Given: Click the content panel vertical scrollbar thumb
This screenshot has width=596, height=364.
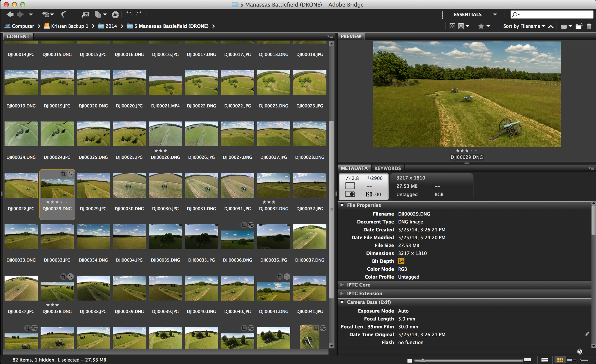Looking at the screenshot, I should (331, 210).
